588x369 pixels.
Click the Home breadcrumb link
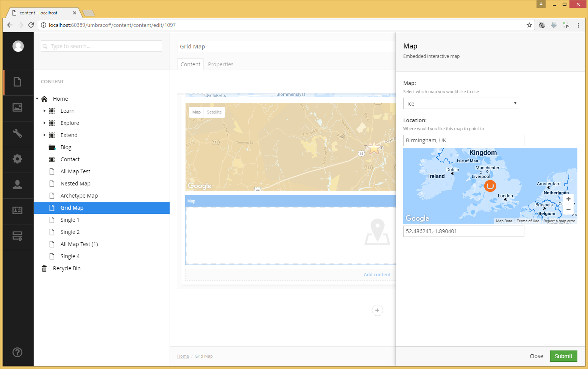(x=183, y=356)
